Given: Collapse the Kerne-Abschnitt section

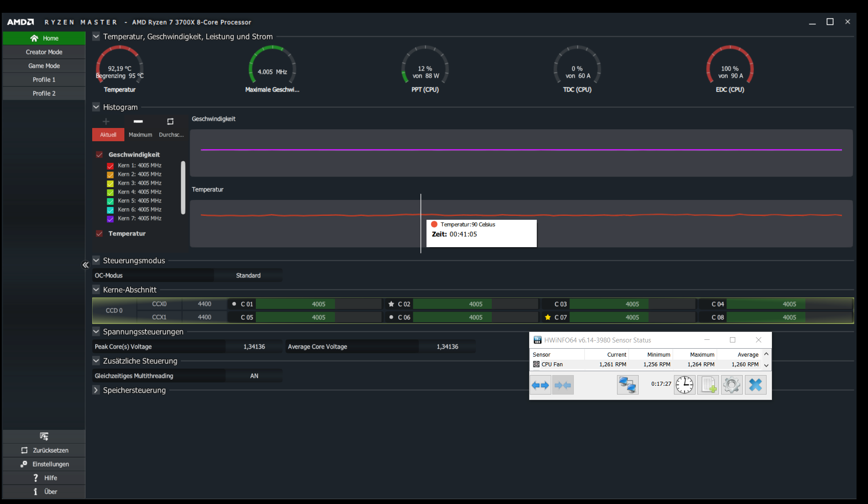Looking at the screenshot, I should 96,290.
